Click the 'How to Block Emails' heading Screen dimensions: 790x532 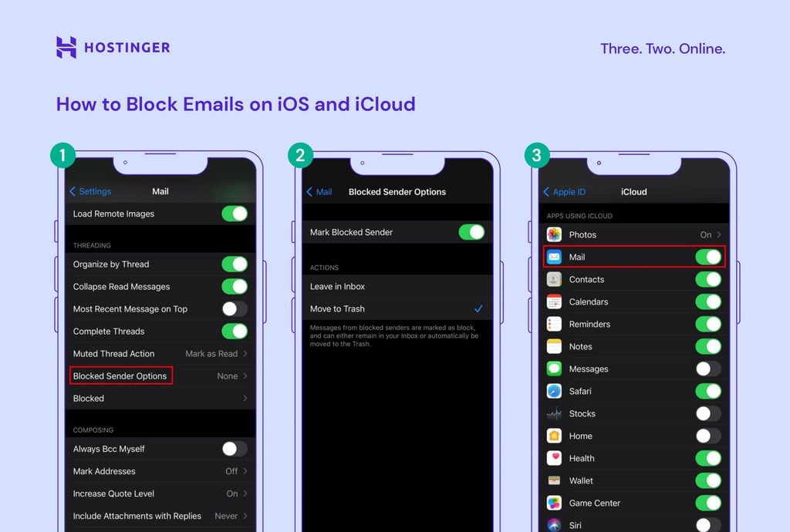(236, 104)
